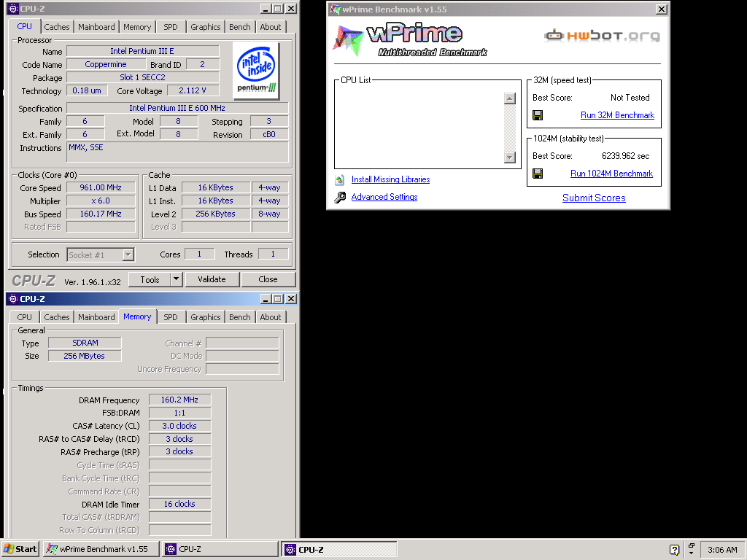
Task: Click Run 32M Benchmark link
Action: [617, 115]
